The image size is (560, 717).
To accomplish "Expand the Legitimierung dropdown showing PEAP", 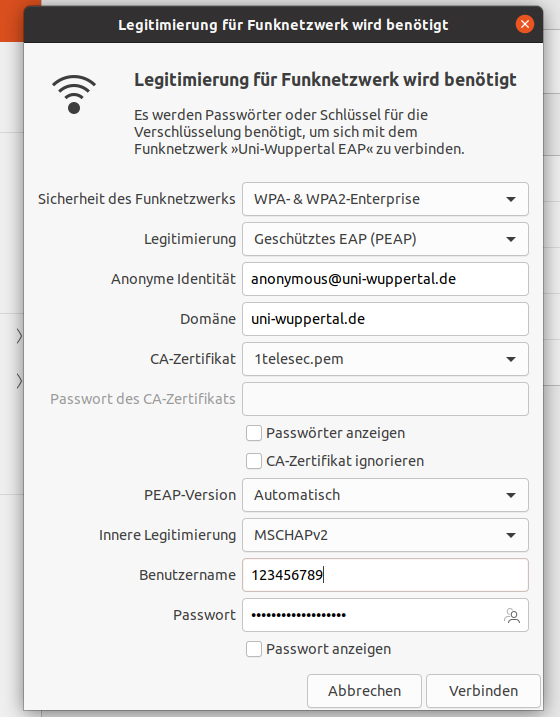I will [385, 239].
